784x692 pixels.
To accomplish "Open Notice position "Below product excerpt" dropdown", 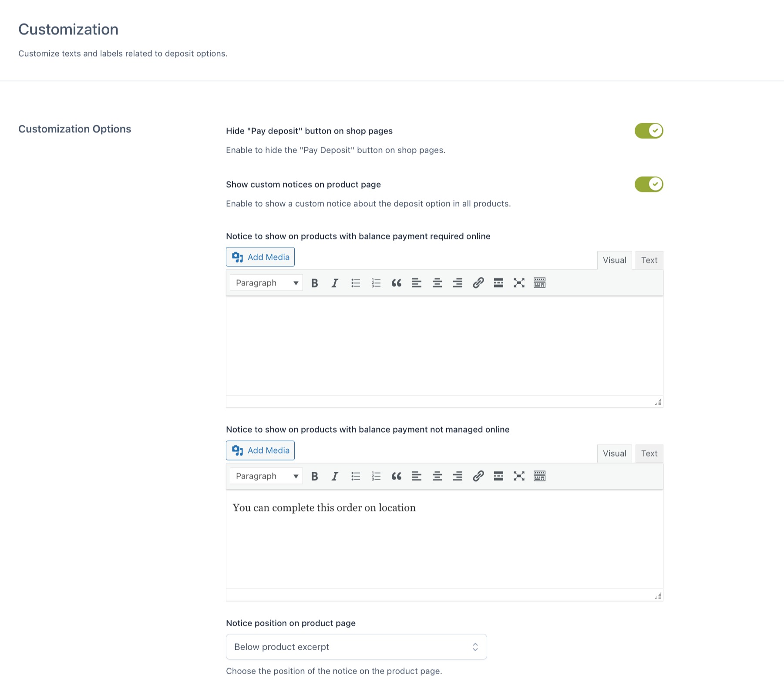I will [x=356, y=647].
